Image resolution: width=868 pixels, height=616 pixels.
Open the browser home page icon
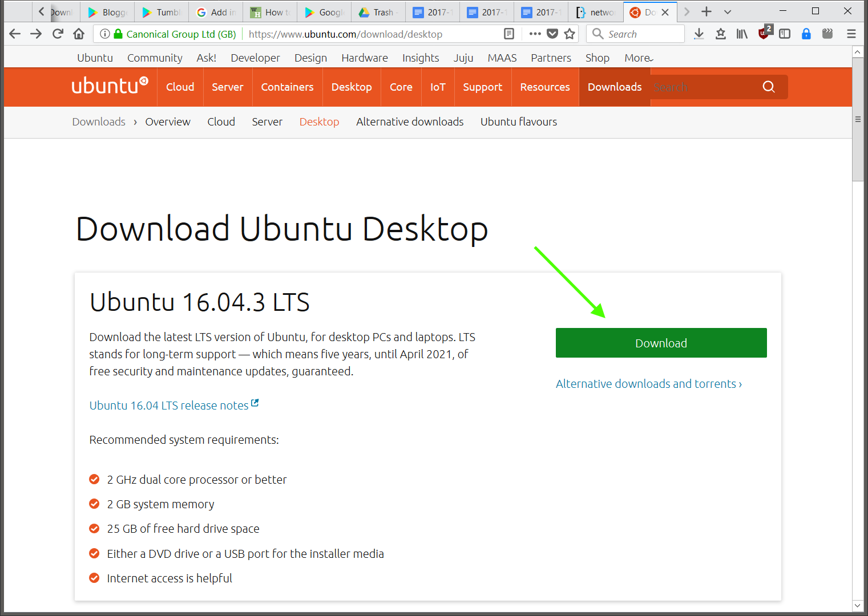(79, 34)
